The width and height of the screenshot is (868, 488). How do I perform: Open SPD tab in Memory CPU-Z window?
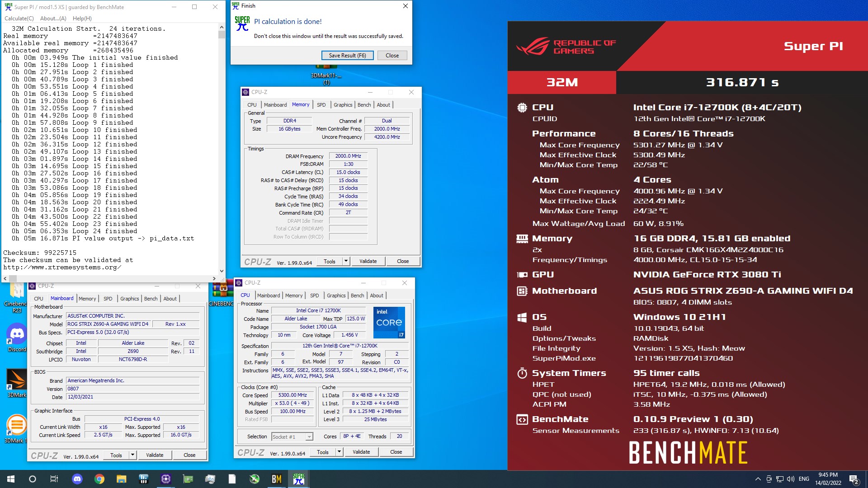click(321, 105)
